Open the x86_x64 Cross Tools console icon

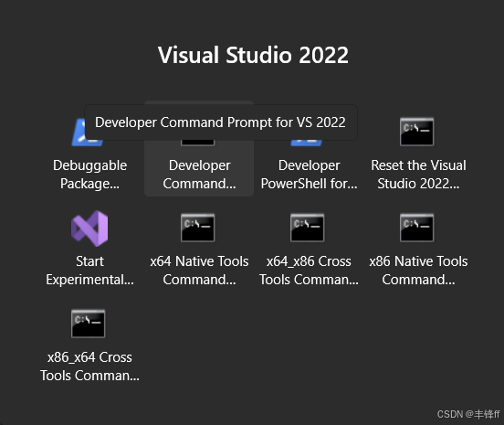[88, 324]
